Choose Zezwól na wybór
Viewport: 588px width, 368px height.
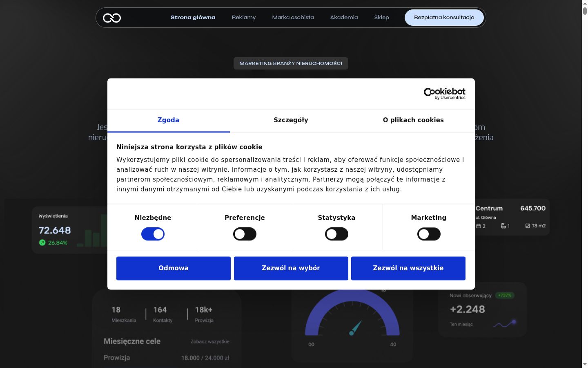coord(291,268)
